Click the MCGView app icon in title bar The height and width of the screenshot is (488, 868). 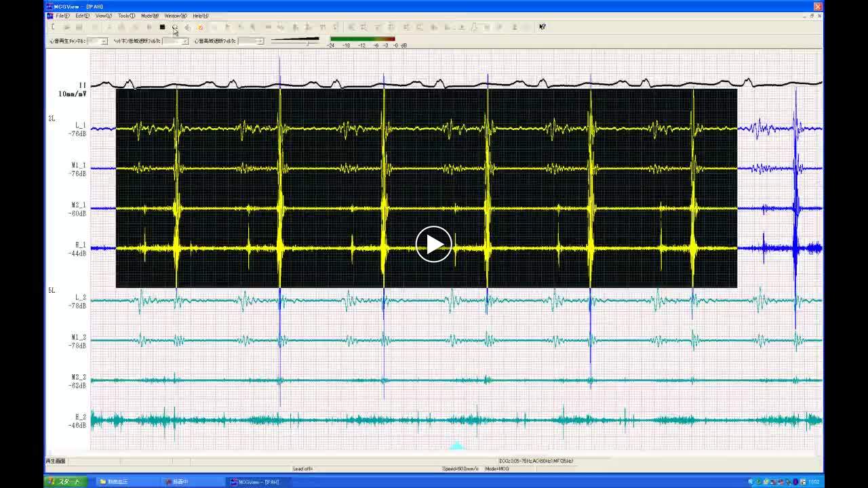point(50,7)
